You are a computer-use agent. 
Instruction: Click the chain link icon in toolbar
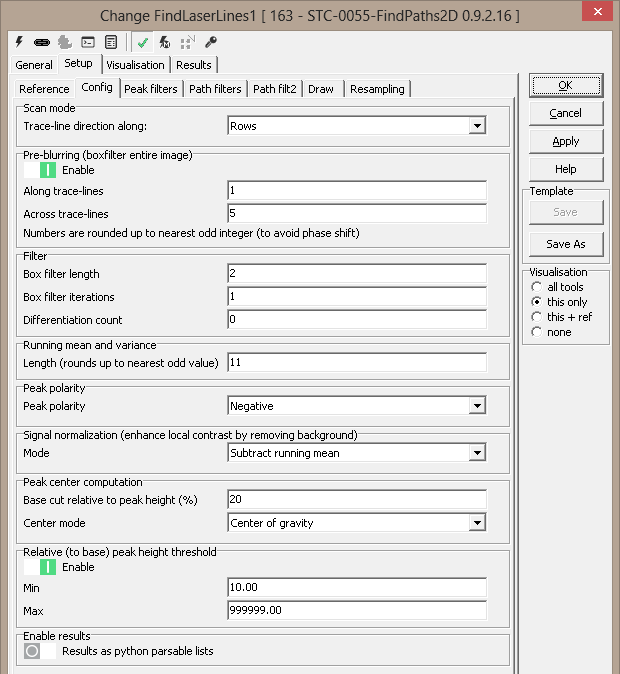pos(42,43)
